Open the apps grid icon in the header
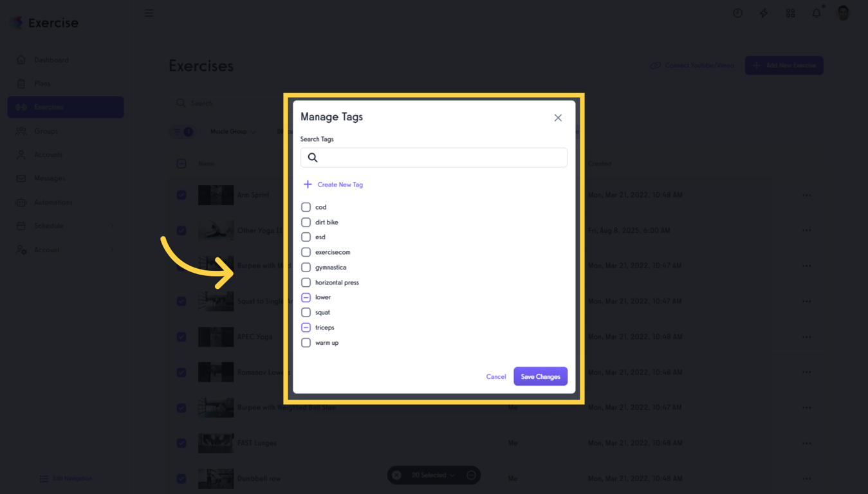The image size is (868, 494). click(790, 13)
